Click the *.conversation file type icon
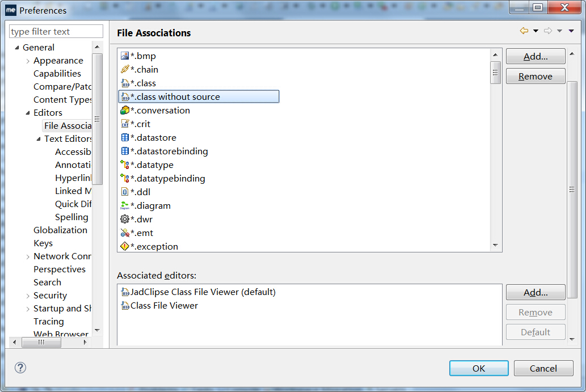 tap(125, 111)
